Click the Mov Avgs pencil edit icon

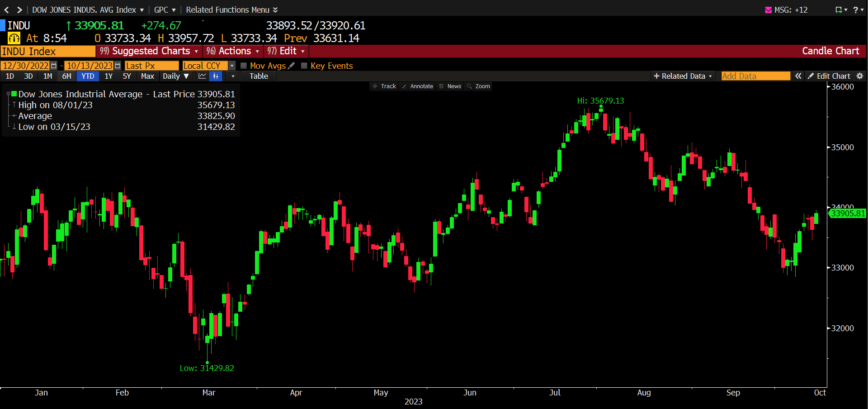[292, 66]
